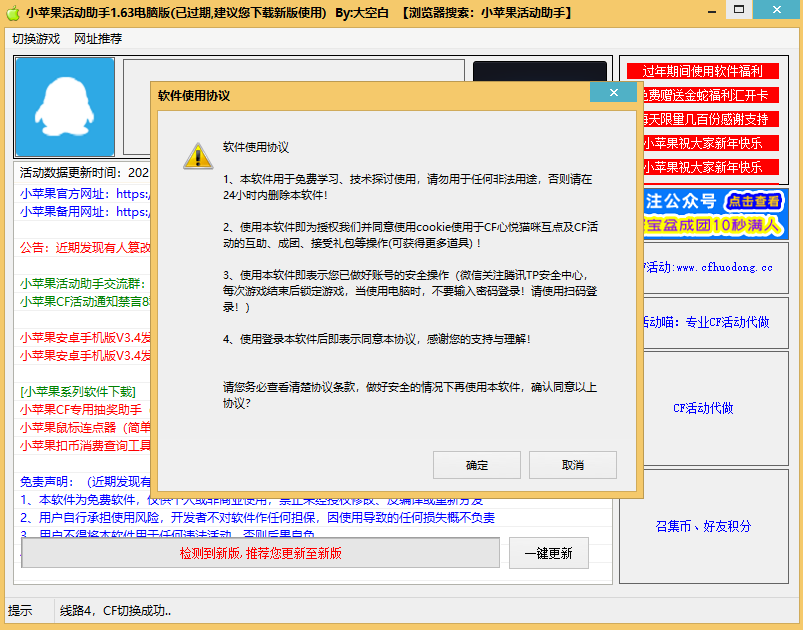Click the yellow warning icon in the dialog
This screenshot has height=630, width=803.
pyautogui.click(x=198, y=156)
